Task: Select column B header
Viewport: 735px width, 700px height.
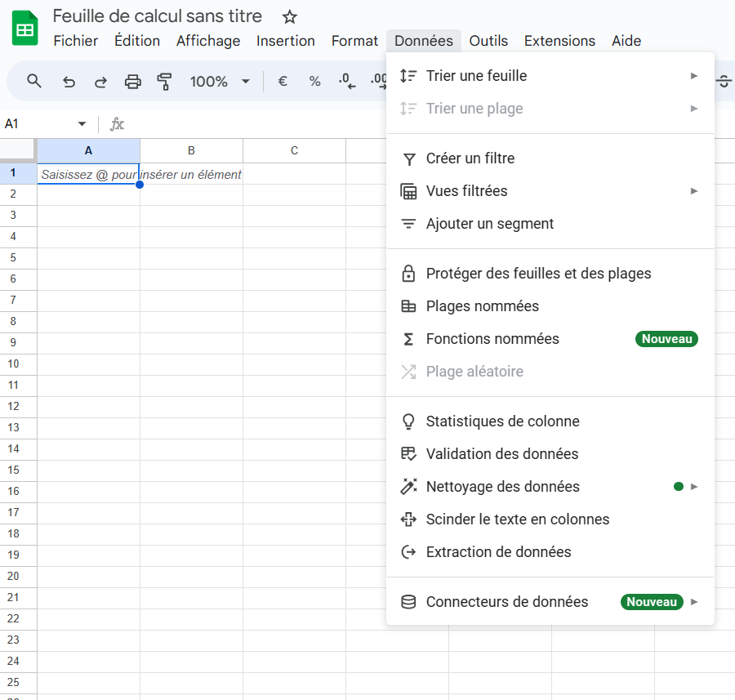Action: pyautogui.click(x=191, y=150)
